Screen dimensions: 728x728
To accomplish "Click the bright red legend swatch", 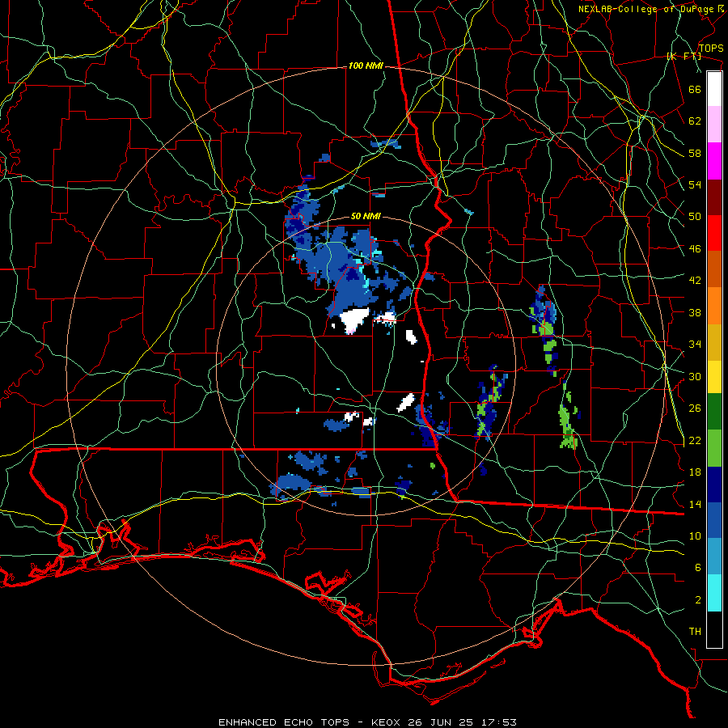I will 714,233.
